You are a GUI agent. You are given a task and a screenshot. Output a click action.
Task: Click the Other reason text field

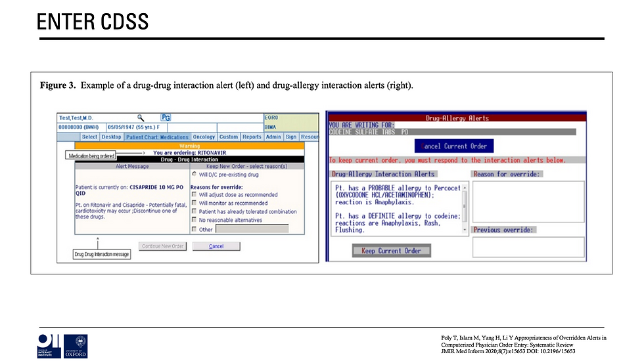pyautogui.click(x=252, y=229)
